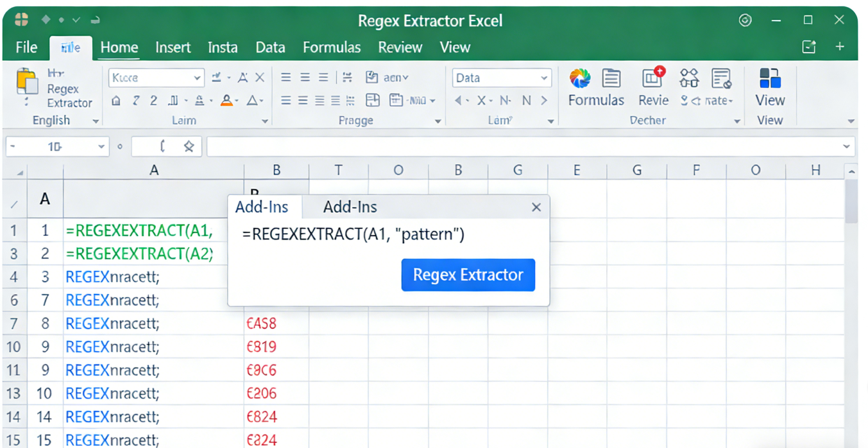This screenshot has width=868, height=448.
Task: Select column header H
Action: click(x=815, y=170)
